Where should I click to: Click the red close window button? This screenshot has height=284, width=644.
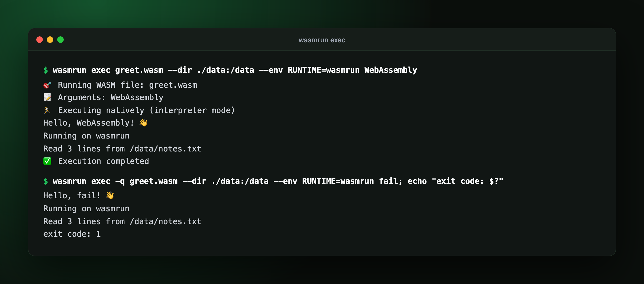40,40
